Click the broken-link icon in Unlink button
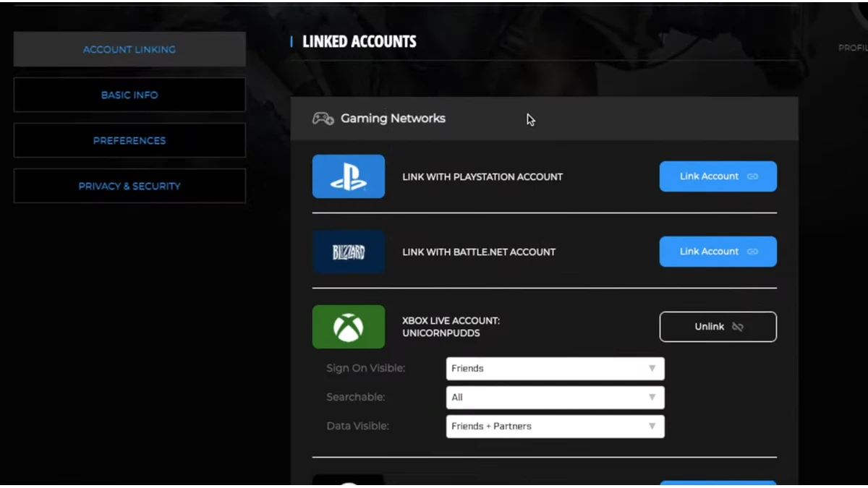This screenshot has height=488, width=868. [x=738, y=327]
